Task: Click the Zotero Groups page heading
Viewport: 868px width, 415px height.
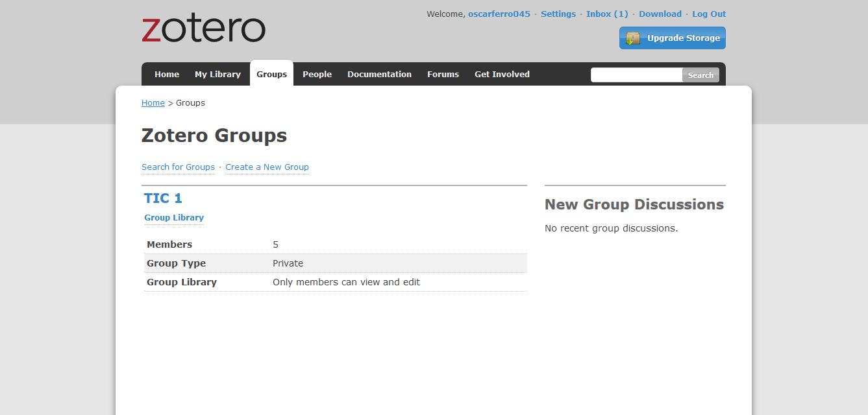Action: 214,136
